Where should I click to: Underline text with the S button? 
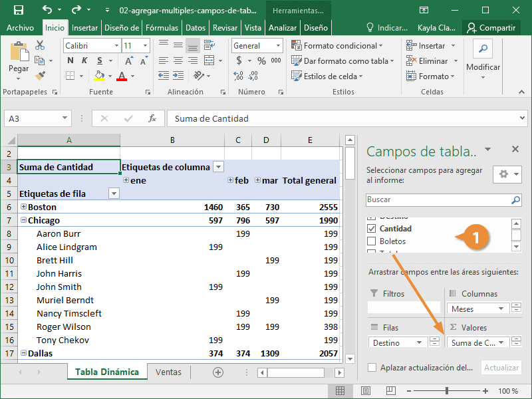coord(99,61)
